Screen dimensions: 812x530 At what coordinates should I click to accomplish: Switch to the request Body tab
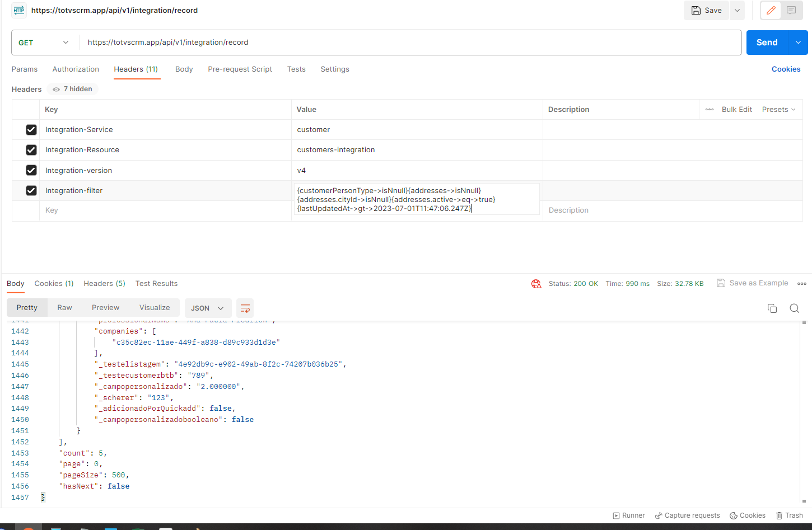[184, 69]
